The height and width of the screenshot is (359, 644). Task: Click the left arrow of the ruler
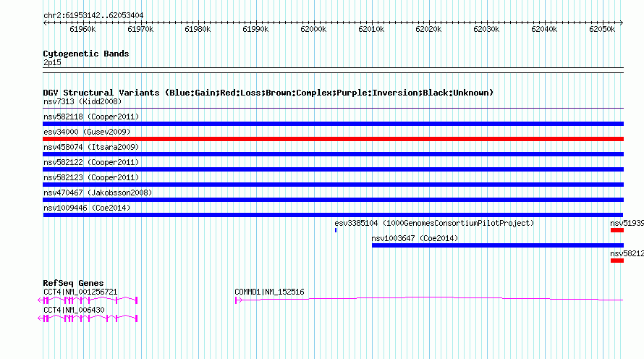point(45,22)
